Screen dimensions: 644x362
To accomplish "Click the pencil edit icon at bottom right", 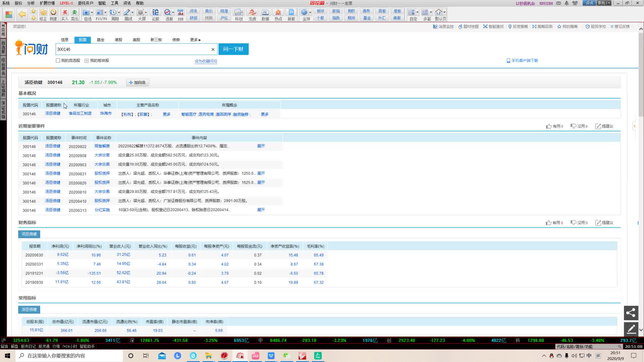I will point(631,329).
